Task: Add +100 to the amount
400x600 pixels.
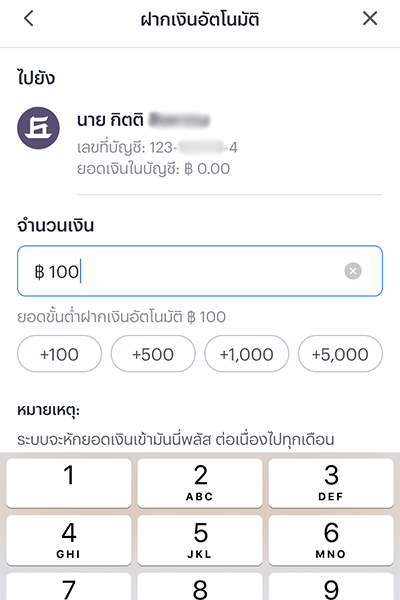Action: [60, 354]
